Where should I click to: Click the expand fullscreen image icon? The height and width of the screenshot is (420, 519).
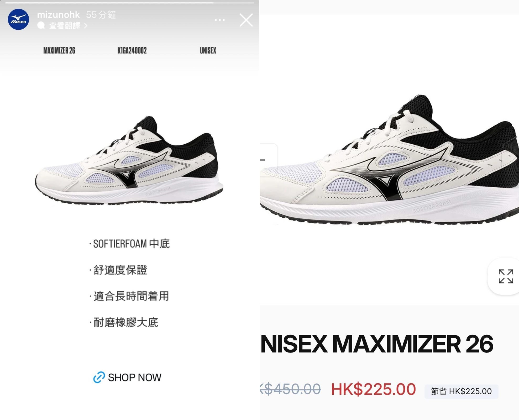pos(506,276)
